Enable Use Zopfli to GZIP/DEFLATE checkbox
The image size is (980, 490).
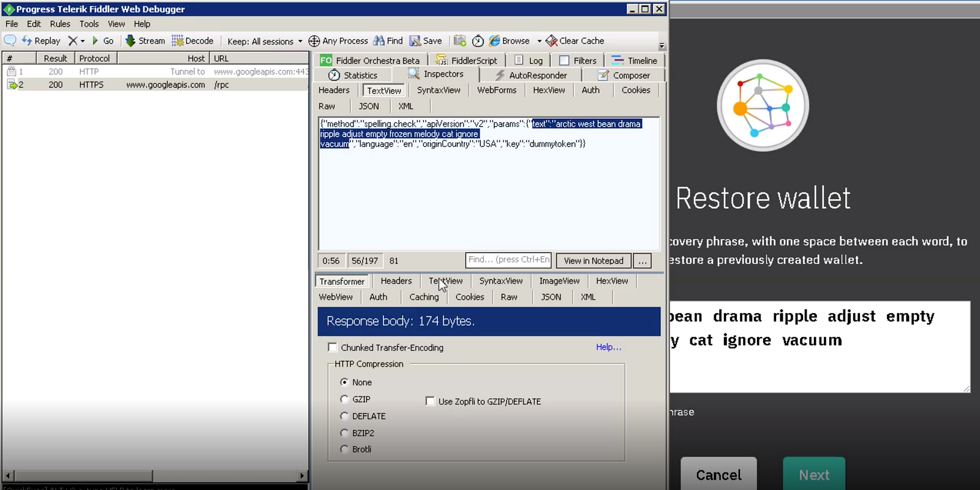click(430, 401)
